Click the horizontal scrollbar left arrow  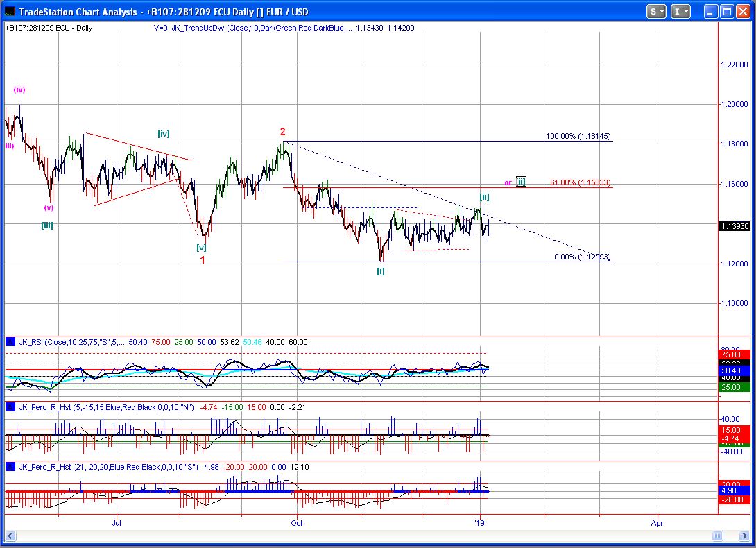click(x=10, y=536)
